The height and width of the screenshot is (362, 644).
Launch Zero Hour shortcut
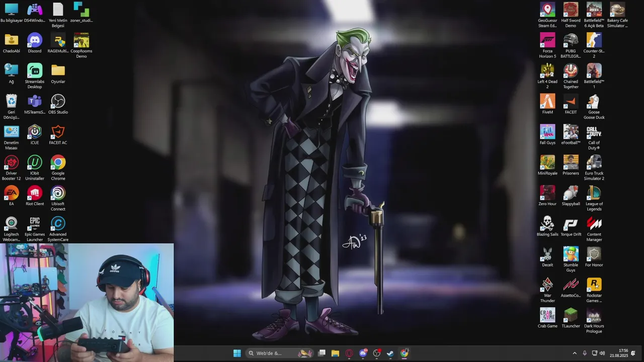[547, 196]
